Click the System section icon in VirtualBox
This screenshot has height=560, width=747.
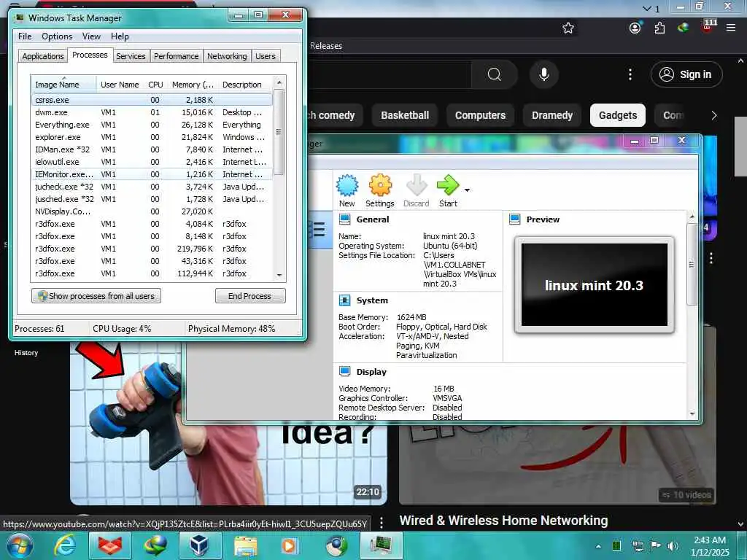344,300
